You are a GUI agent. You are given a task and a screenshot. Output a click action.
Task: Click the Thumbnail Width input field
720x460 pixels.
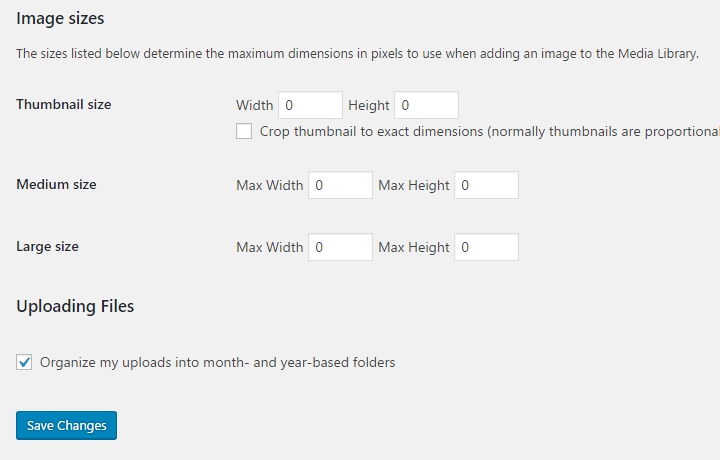tap(310, 105)
